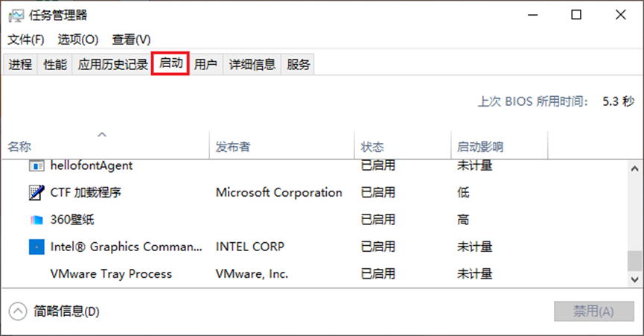Switch to the 服务 tab

(x=299, y=65)
